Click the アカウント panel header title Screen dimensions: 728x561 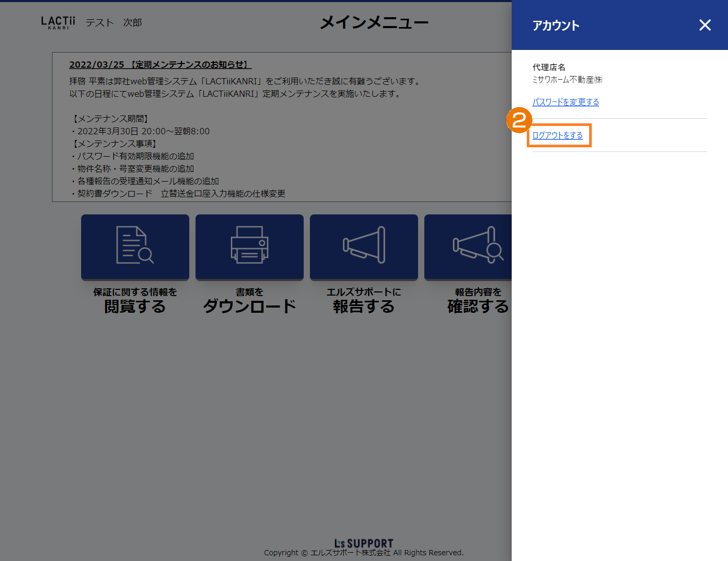coord(555,25)
